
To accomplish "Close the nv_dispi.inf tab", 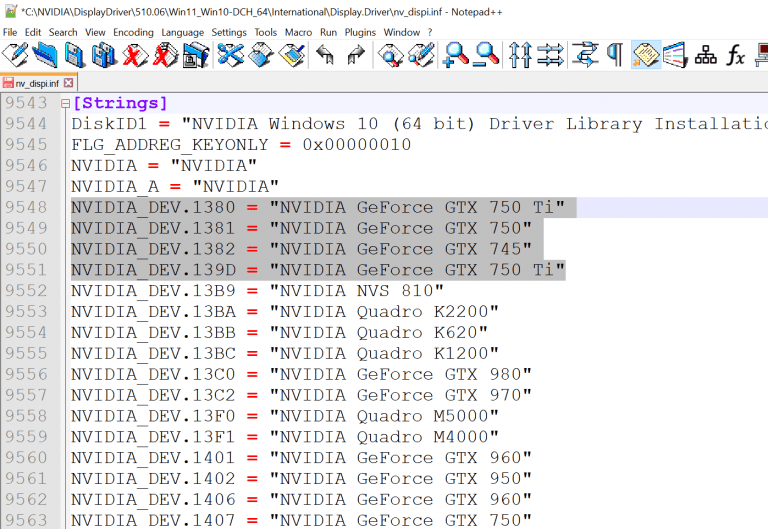I will (69, 83).
